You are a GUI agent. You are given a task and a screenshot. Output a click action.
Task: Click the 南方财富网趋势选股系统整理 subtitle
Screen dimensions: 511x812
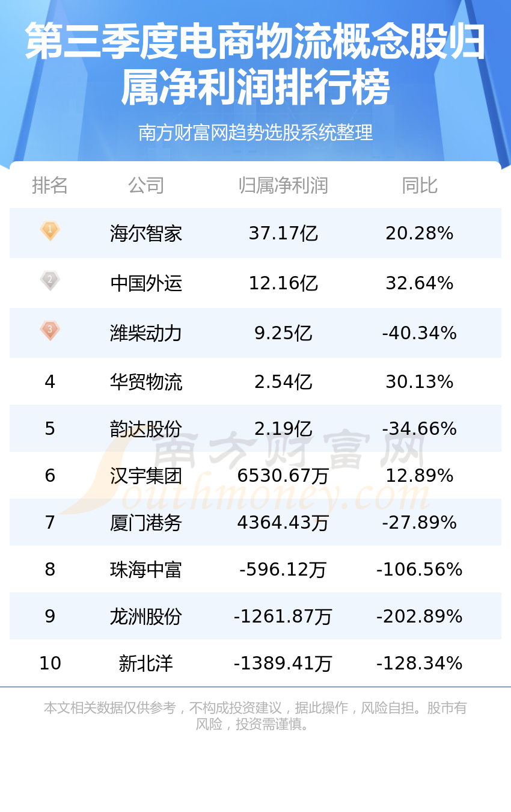tap(255, 132)
